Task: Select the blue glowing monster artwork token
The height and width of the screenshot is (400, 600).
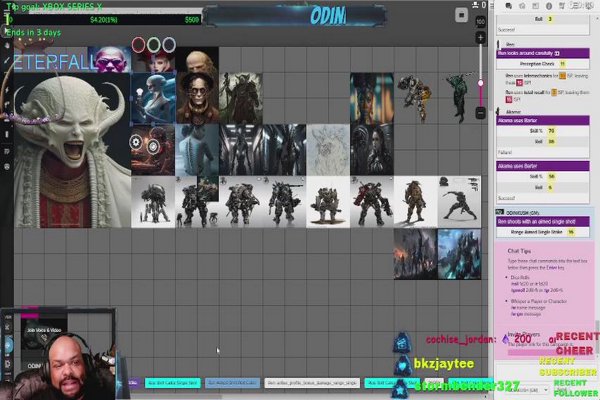Action: click(x=459, y=254)
